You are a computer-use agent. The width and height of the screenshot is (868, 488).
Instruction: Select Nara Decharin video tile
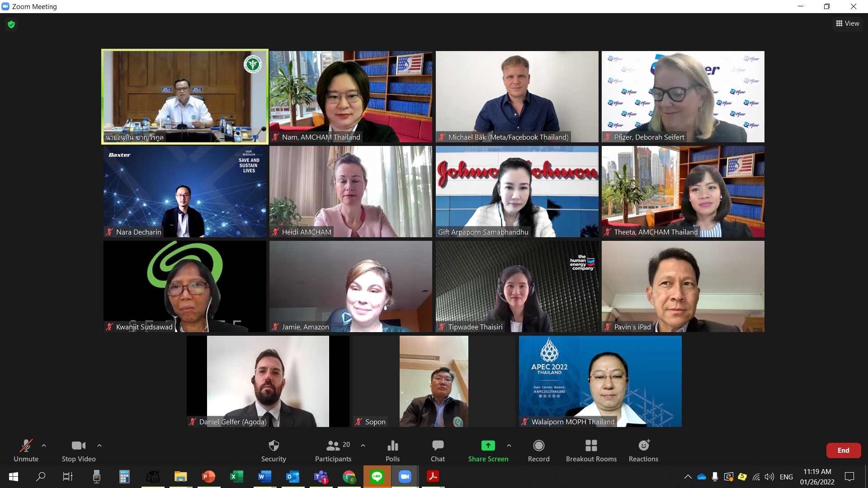pyautogui.click(x=185, y=192)
